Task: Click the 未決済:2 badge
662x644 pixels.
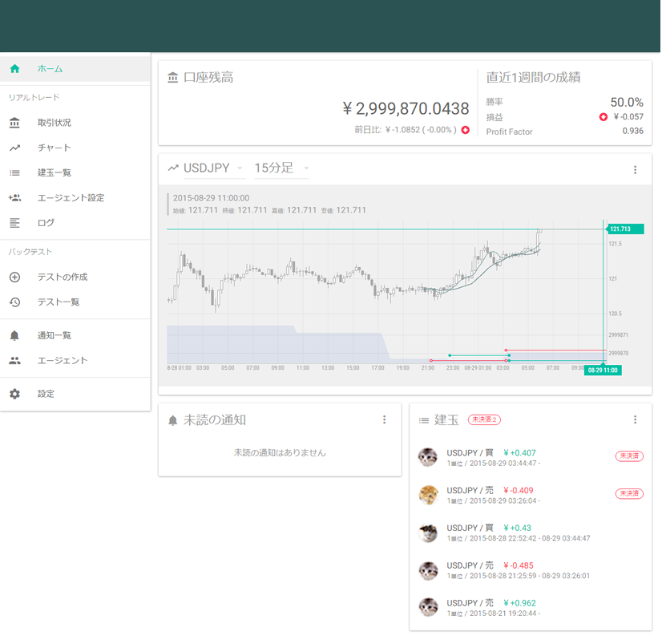Action: click(484, 419)
